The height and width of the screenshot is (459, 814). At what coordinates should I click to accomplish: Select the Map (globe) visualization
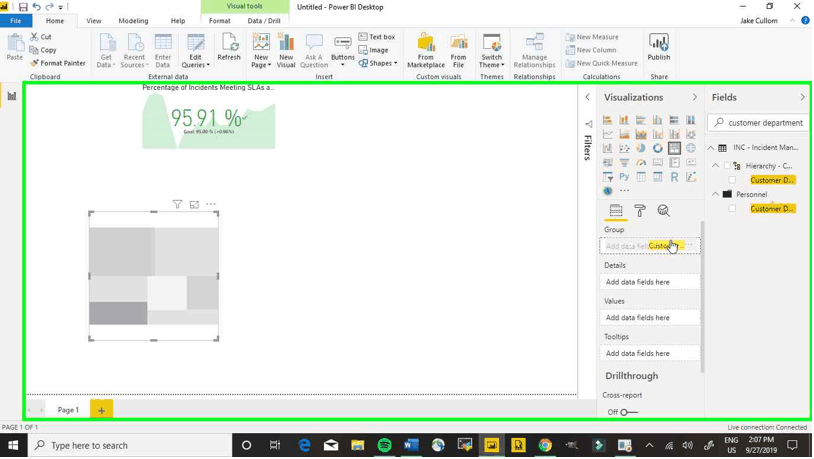coord(690,148)
